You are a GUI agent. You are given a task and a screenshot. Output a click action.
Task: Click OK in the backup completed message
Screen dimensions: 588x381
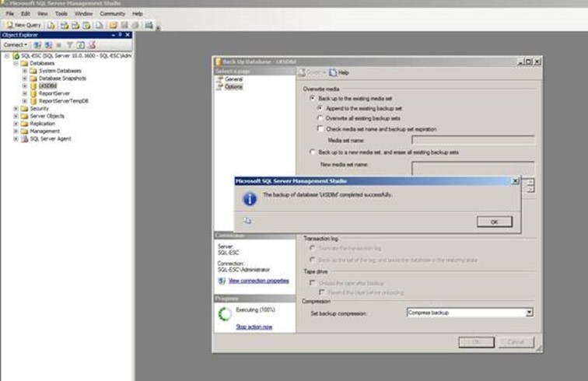point(494,222)
